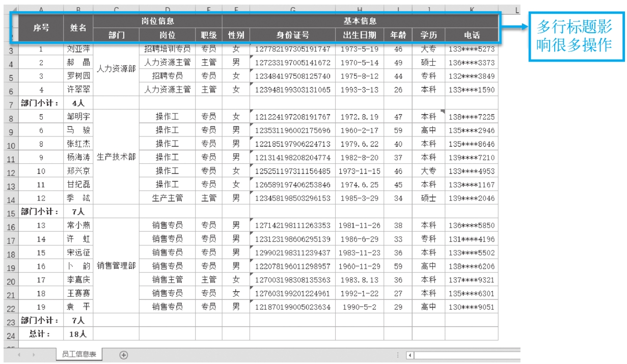Select the 部门 header cell
The width and height of the screenshot is (627, 364).
pos(116,35)
